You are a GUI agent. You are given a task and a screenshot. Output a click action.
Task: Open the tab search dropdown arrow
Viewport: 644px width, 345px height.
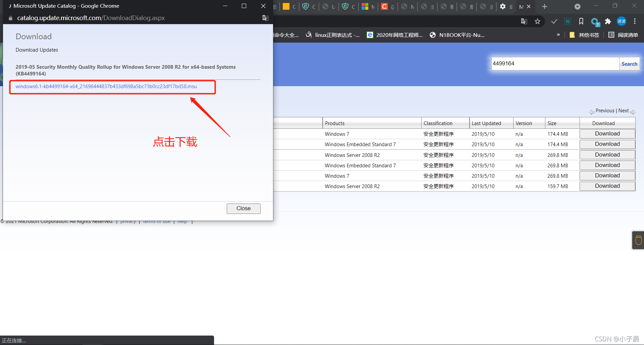(x=577, y=6)
